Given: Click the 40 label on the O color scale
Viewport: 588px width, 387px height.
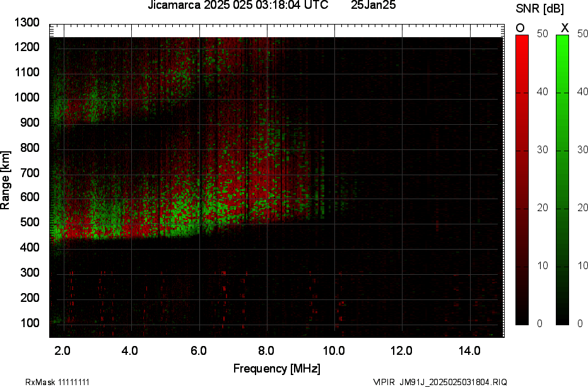Looking at the screenshot, I should (543, 91).
